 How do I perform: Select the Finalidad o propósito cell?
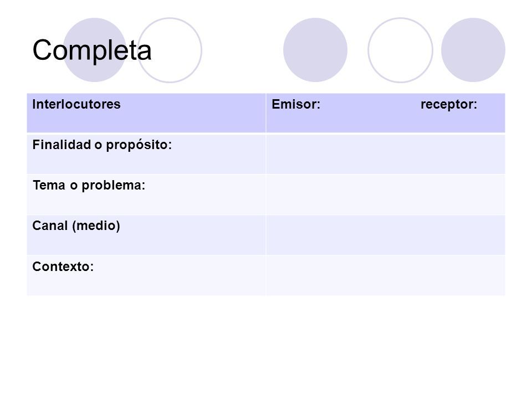146,155
